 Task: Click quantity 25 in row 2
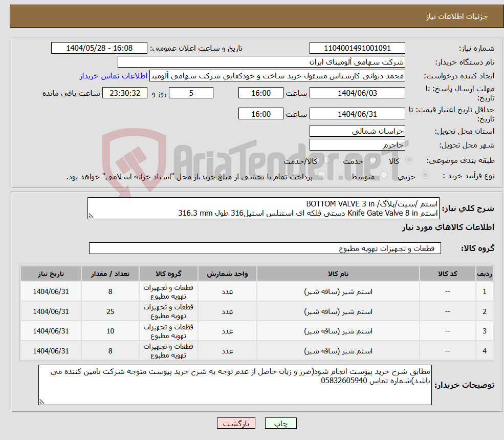click(110, 311)
